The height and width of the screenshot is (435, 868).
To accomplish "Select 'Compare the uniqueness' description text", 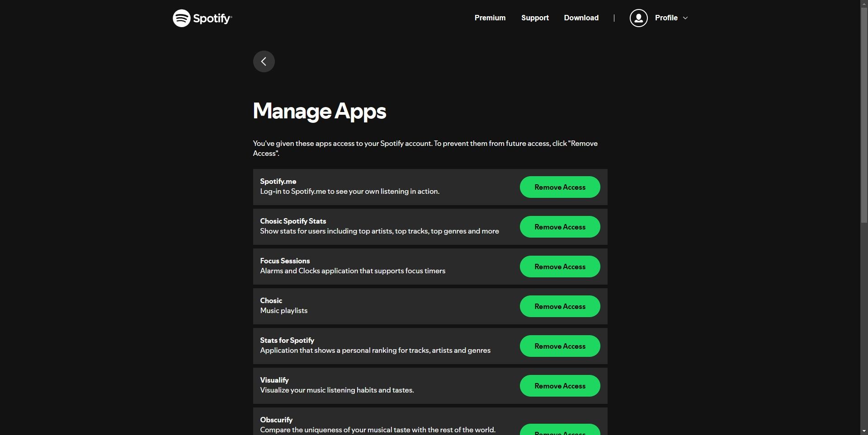I will (377, 430).
